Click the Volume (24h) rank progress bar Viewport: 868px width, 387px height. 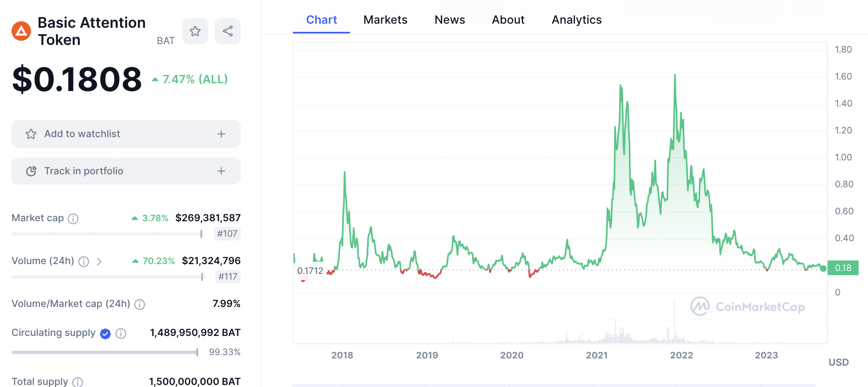[x=107, y=277]
